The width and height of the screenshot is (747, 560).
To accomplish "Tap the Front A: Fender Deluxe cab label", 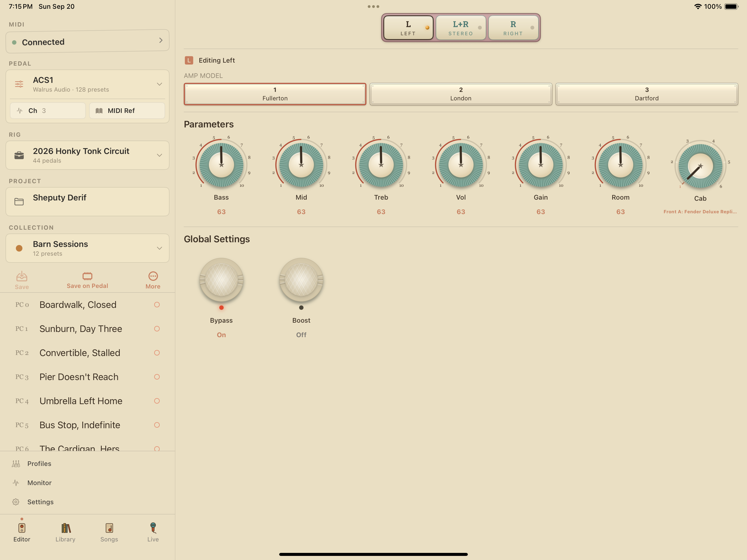I will (700, 212).
